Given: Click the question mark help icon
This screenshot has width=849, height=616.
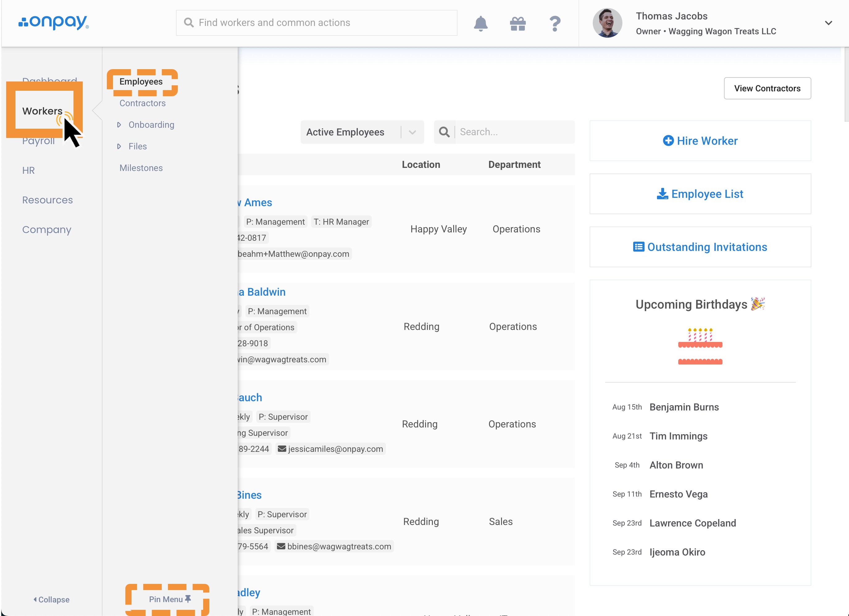Looking at the screenshot, I should click(x=555, y=23).
